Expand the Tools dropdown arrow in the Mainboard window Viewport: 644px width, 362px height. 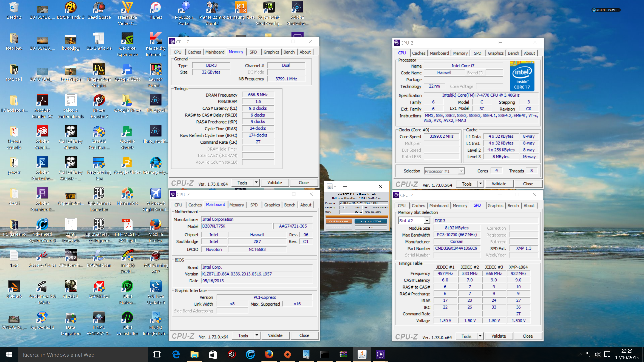point(257,335)
